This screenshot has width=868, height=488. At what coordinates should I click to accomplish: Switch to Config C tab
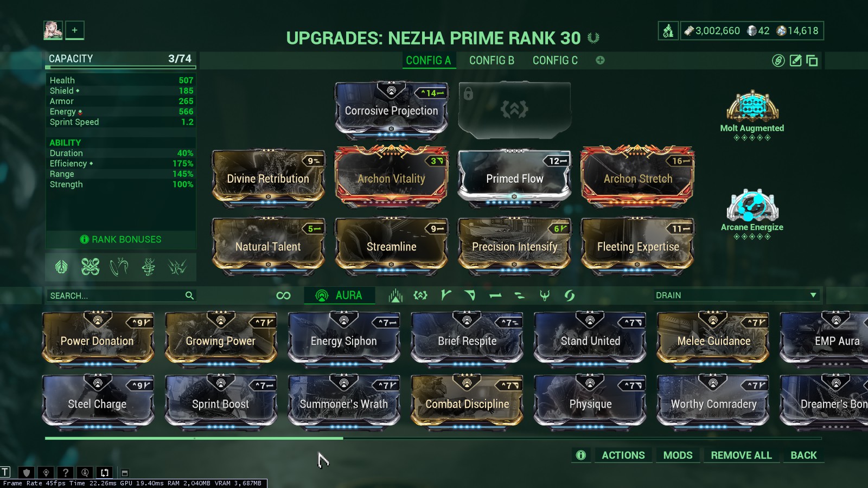pos(555,60)
